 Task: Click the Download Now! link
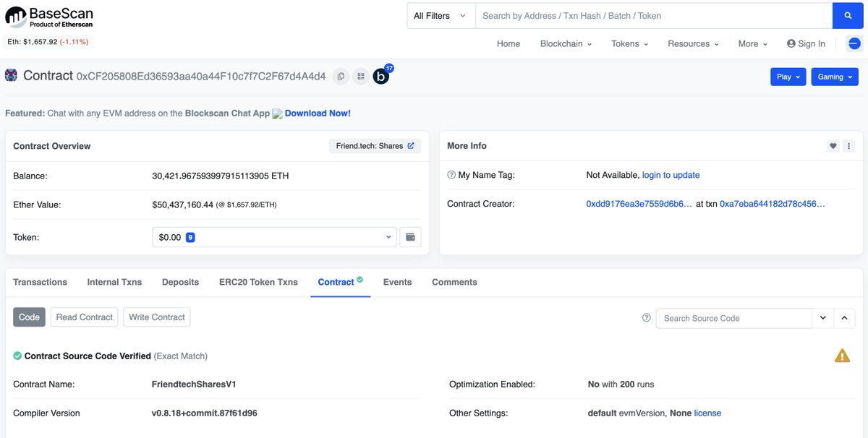318,113
